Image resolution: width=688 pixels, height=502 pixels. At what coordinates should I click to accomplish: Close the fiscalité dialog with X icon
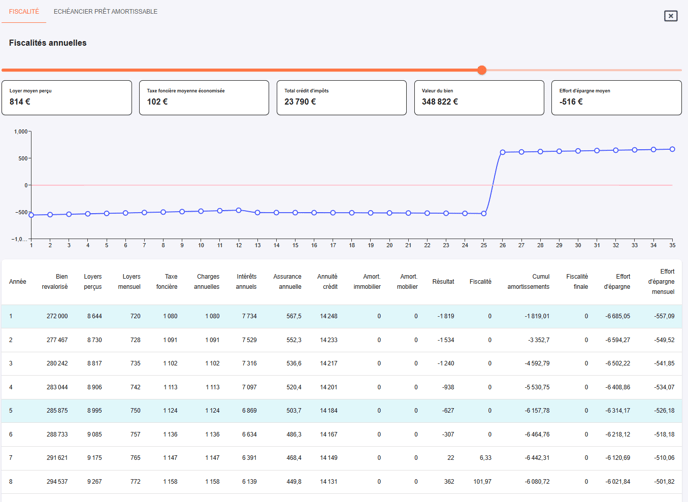click(x=670, y=16)
